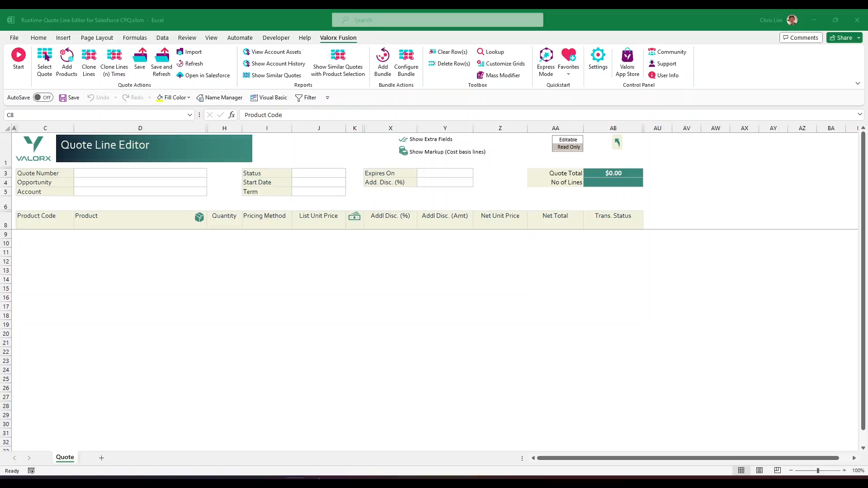
Task: Open Name Manager from quick access toolbar
Action: pyautogui.click(x=219, y=98)
